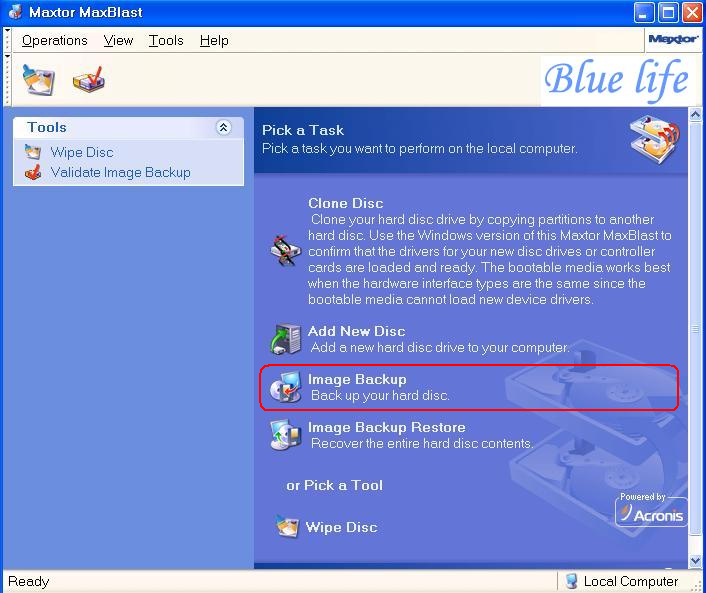Choose the Image Backup task heading
The height and width of the screenshot is (593, 706).
[x=357, y=379]
